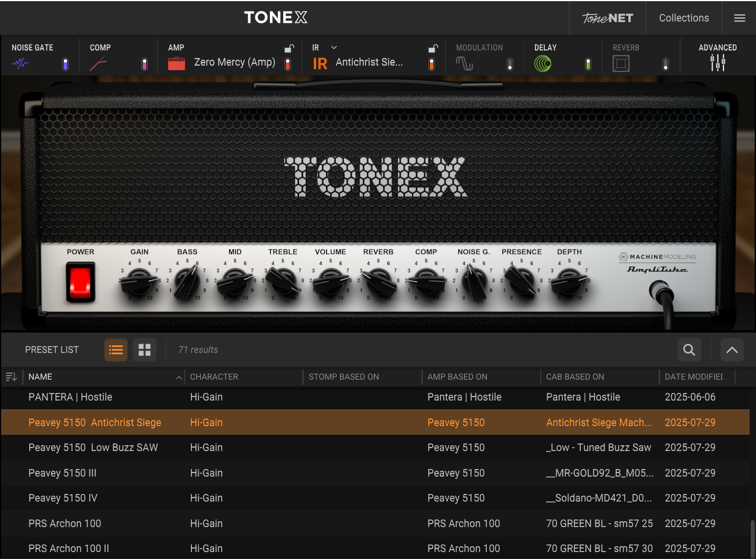This screenshot has height=559, width=756.
Task: Toggle the IR module power switch
Action: click(432, 64)
